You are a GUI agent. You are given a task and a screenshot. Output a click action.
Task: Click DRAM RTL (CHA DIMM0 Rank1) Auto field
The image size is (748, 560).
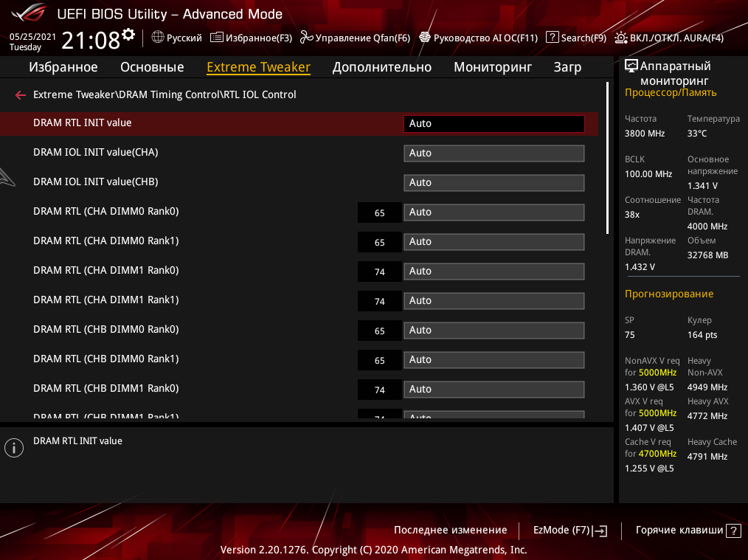494,242
